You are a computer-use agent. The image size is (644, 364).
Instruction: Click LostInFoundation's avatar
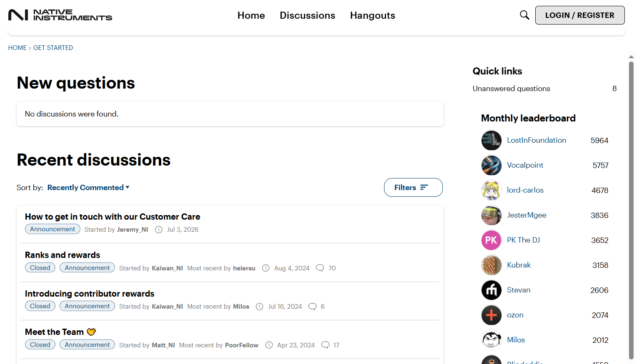click(x=492, y=141)
